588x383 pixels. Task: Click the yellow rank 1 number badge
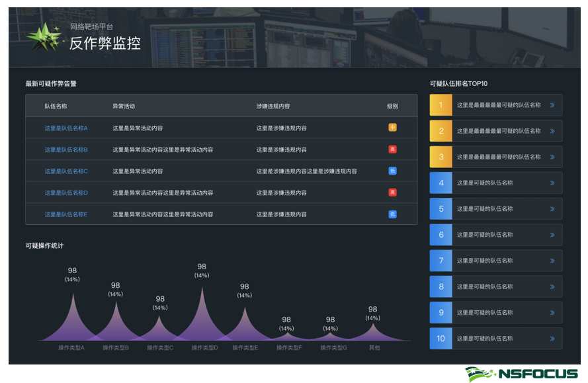(x=441, y=105)
